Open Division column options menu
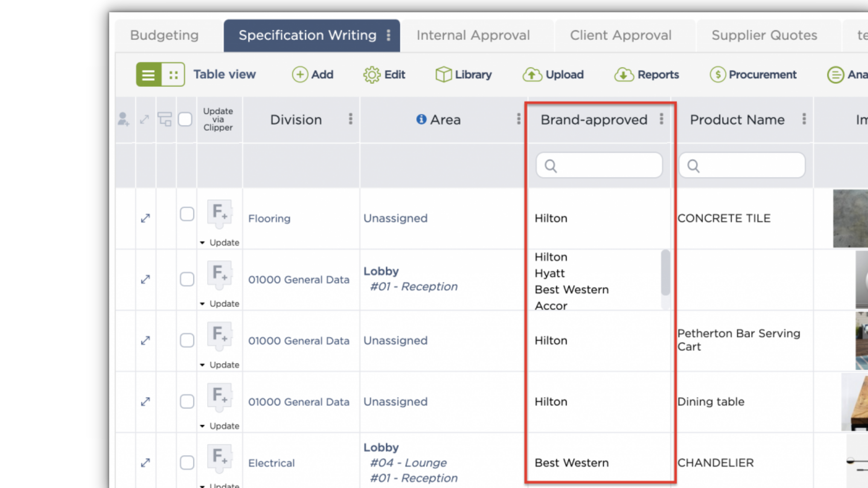Image resolution: width=868 pixels, height=488 pixels. coord(351,119)
